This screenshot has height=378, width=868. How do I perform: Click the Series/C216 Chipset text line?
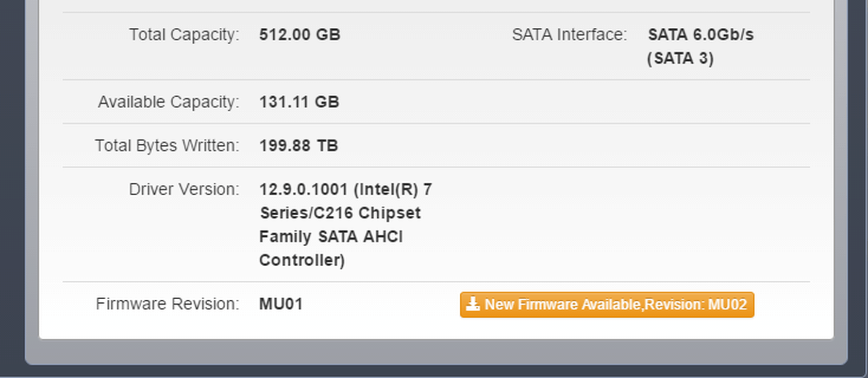tap(340, 213)
